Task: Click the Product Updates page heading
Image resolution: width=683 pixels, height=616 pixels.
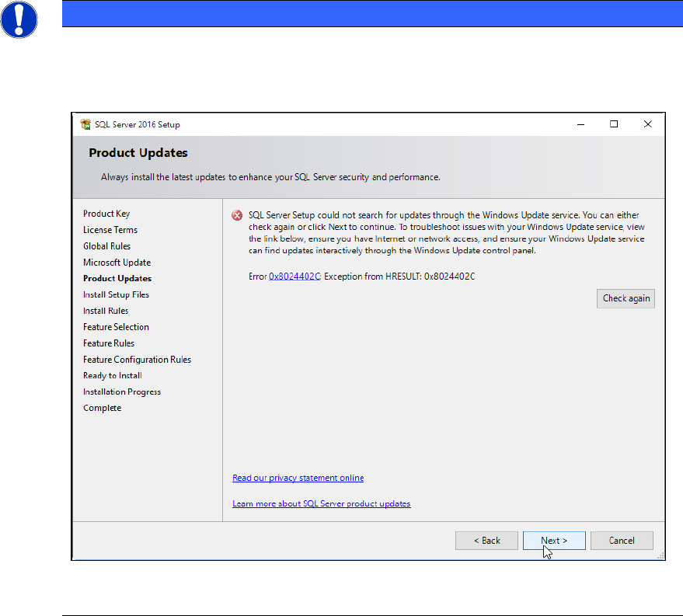Action: (138, 153)
